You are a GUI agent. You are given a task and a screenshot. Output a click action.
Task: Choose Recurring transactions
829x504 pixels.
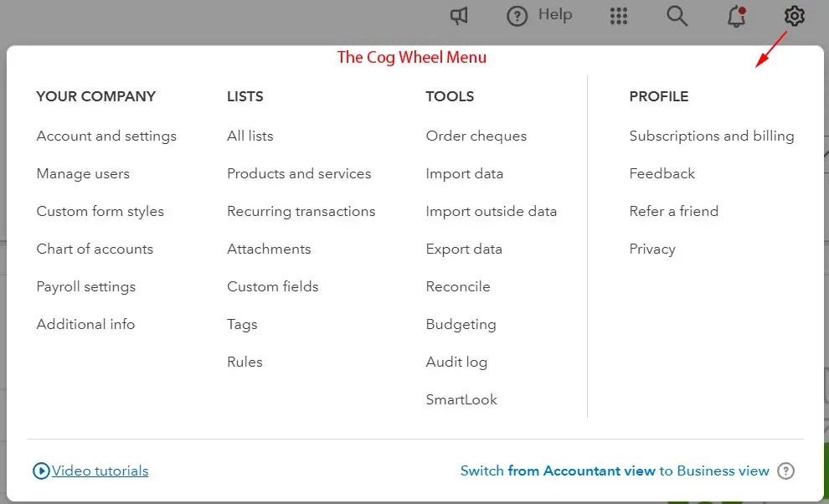pos(301,211)
